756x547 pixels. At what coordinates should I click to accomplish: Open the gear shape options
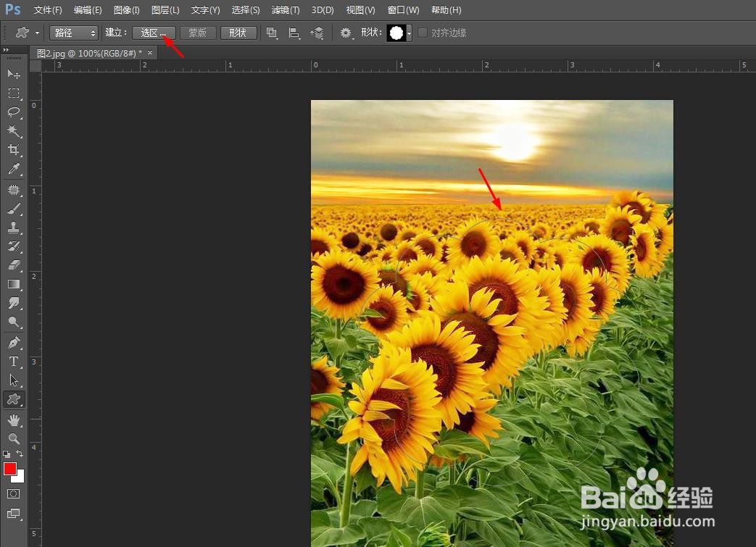point(346,33)
